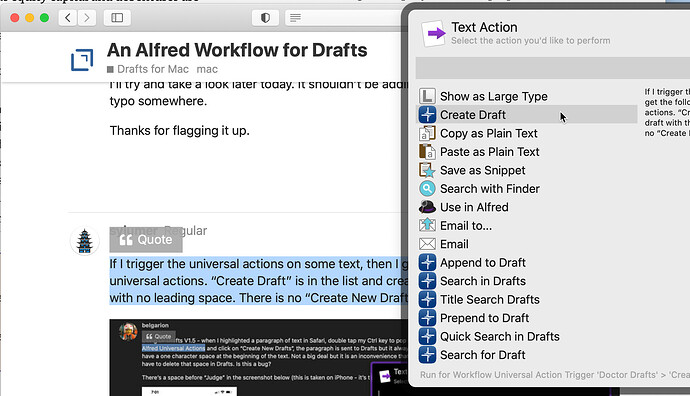Click the belgarion avatar in embedded screenshot

128,331
